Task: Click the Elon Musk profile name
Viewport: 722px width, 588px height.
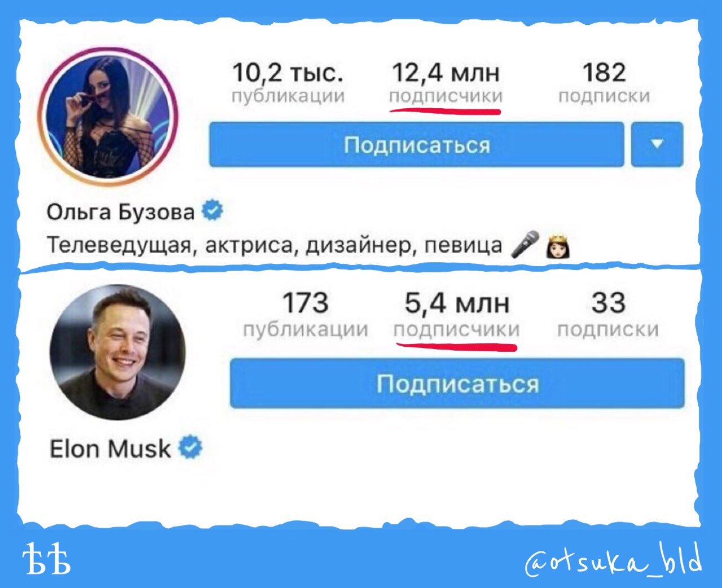Action: 110,449
